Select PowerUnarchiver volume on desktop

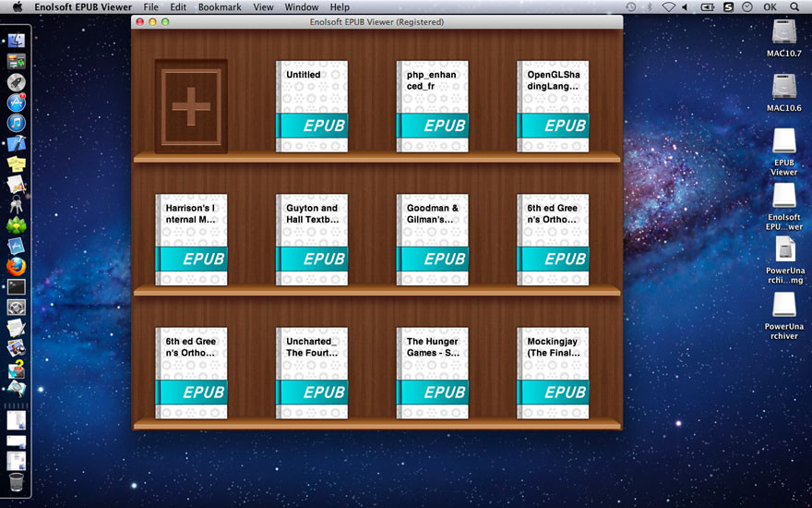tap(784, 316)
